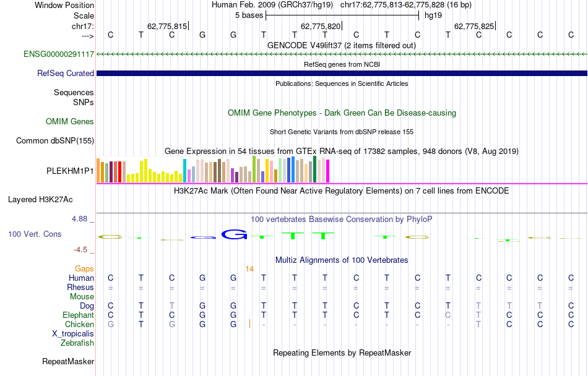The image size is (588, 376).
Task: Select the Mouse alignment row label
Action: coord(82,297)
